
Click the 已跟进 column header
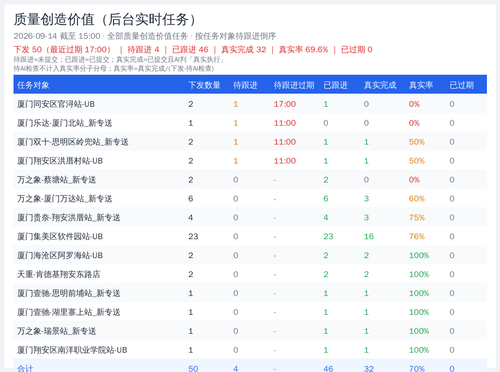tap(335, 85)
